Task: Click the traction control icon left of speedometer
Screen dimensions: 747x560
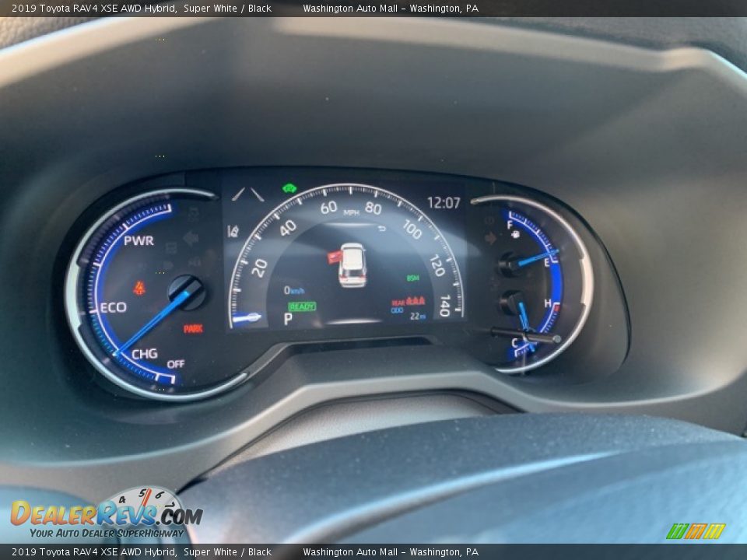Action: tap(233, 230)
